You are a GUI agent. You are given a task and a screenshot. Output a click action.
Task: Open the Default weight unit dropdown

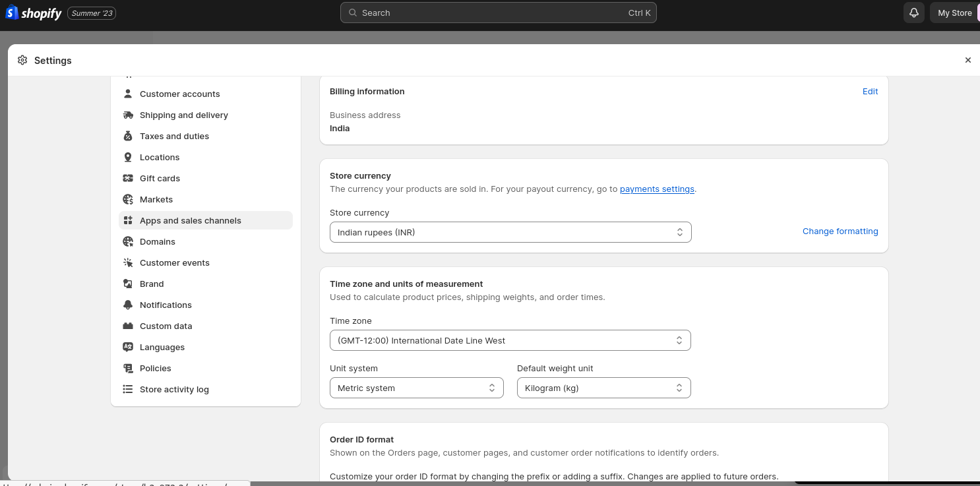tap(604, 388)
